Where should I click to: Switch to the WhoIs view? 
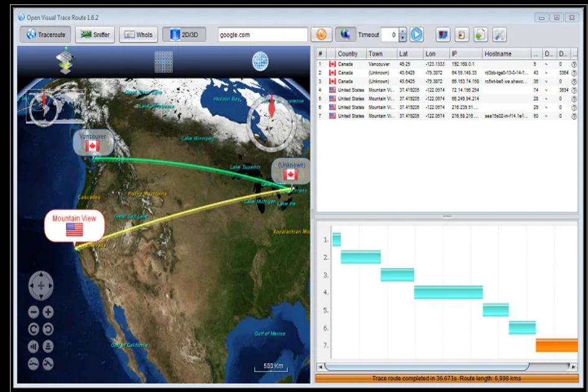click(139, 35)
